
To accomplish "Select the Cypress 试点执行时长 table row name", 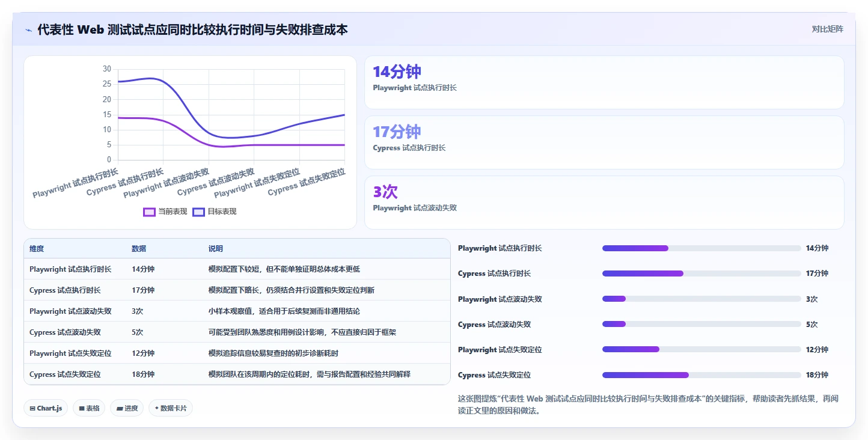I will tap(65, 290).
